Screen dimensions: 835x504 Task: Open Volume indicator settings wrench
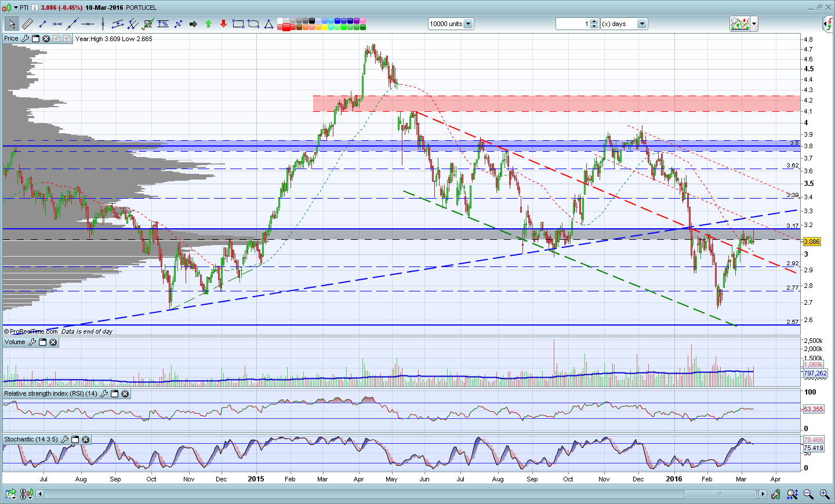pos(32,342)
